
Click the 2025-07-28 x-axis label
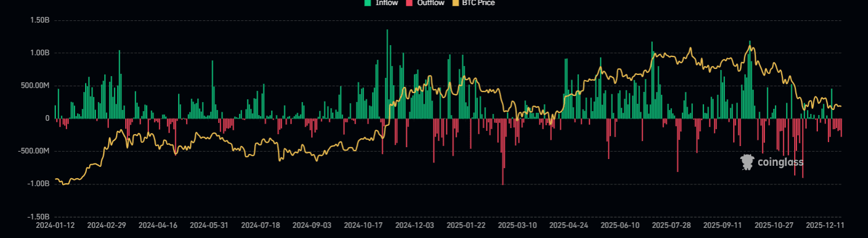[x=671, y=225]
